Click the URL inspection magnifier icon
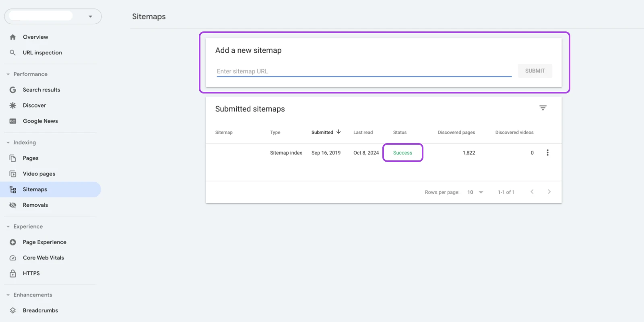This screenshot has width=644, height=322. 13,53
